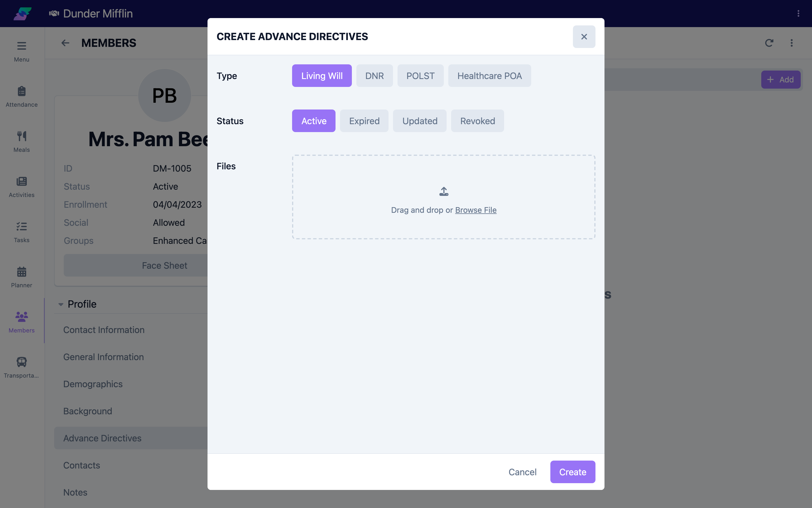Open Members page more options dots
Viewport: 812px width, 508px height.
coord(791,43)
